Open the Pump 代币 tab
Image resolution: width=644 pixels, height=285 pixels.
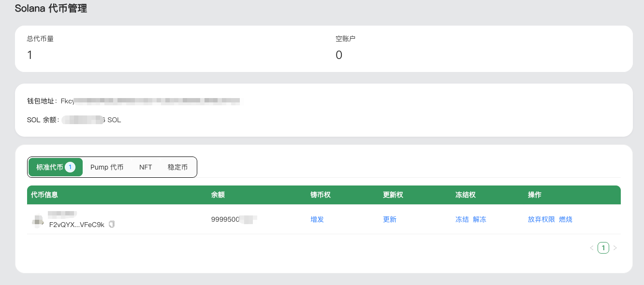tap(107, 167)
